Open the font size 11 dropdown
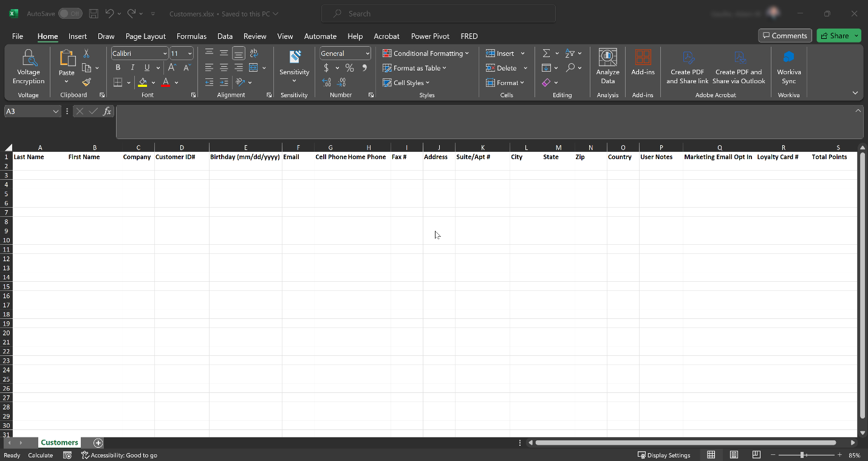Viewport: 868px width, 461px height. click(x=190, y=53)
